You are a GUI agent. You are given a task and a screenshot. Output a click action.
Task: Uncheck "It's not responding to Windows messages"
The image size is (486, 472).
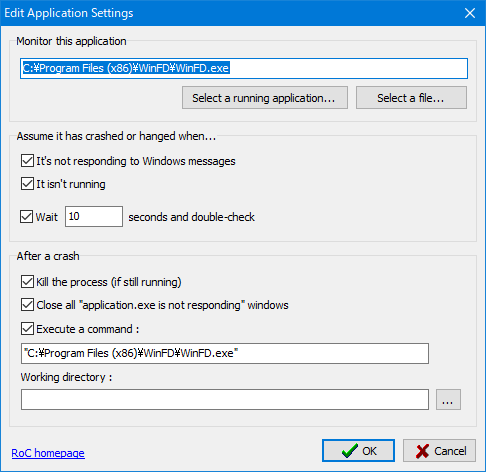[27, 161]
